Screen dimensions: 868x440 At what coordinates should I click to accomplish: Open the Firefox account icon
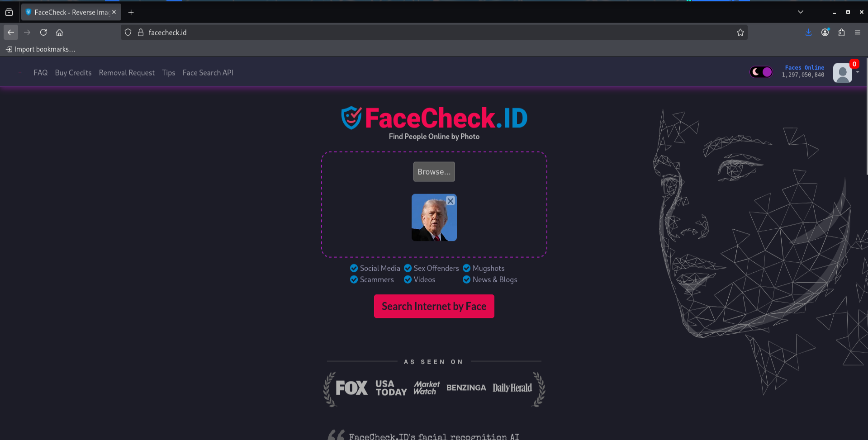coord(825,33)
